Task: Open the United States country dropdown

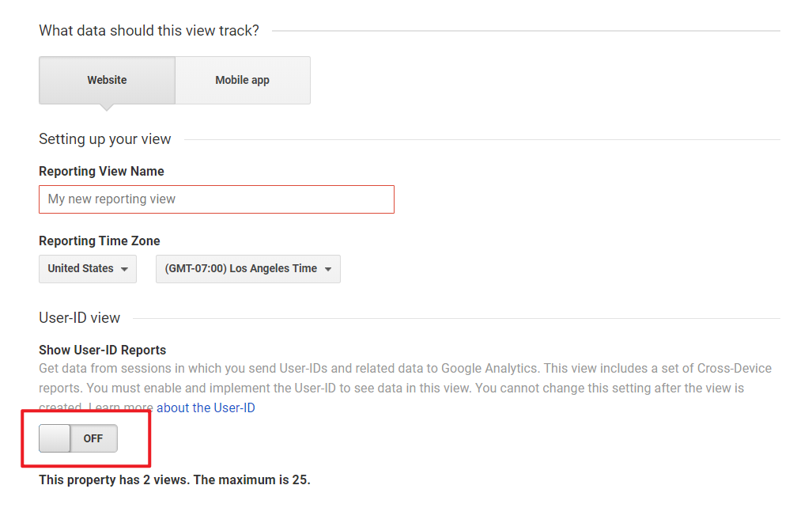Action: point(87,269)
